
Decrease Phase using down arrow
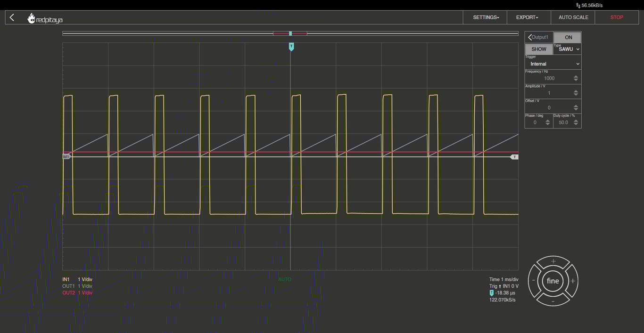click(547, 124)
